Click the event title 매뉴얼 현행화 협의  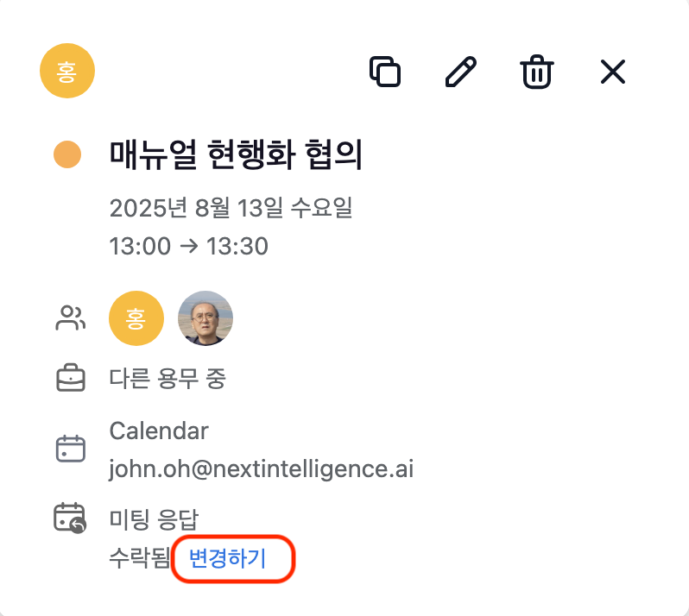(x=236, y=154)
